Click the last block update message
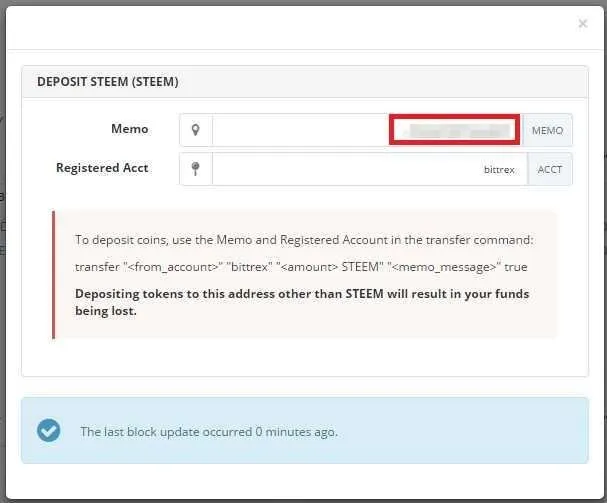This screenshot has width=607, height=503. [x=209, y=431]
